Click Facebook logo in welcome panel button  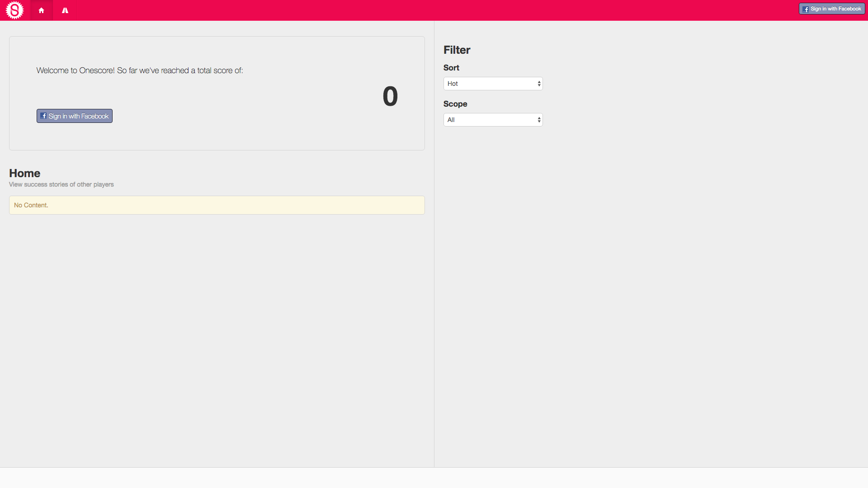(x=43, y=116)
